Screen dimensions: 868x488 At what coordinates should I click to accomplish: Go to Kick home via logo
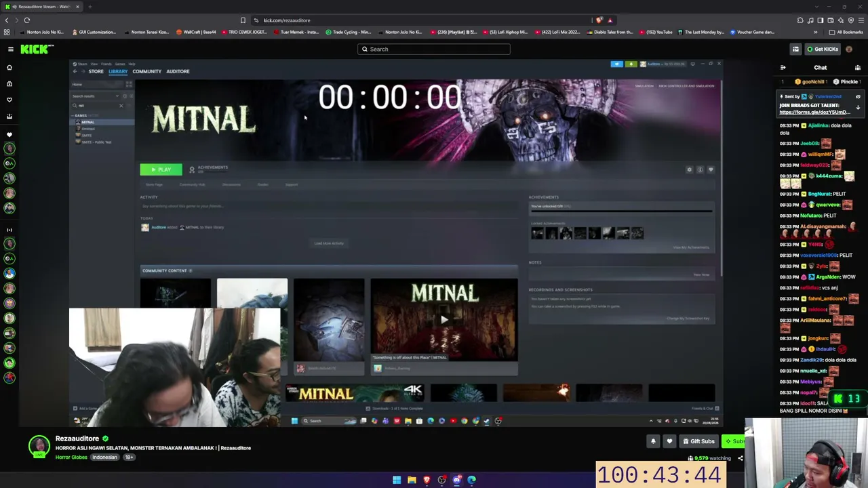tap(37, 49)
